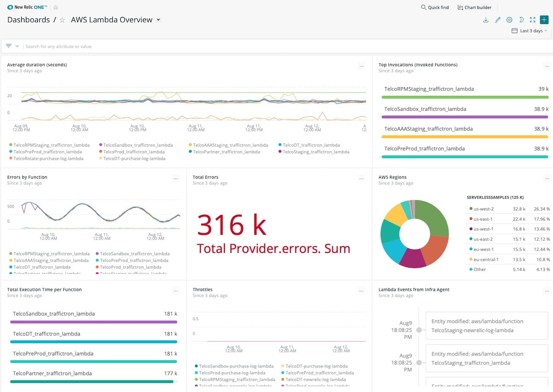Image resolution: width=553 pixels, height=392 pixels.
Task: Open Quick find search
Action: coord(435,7)
